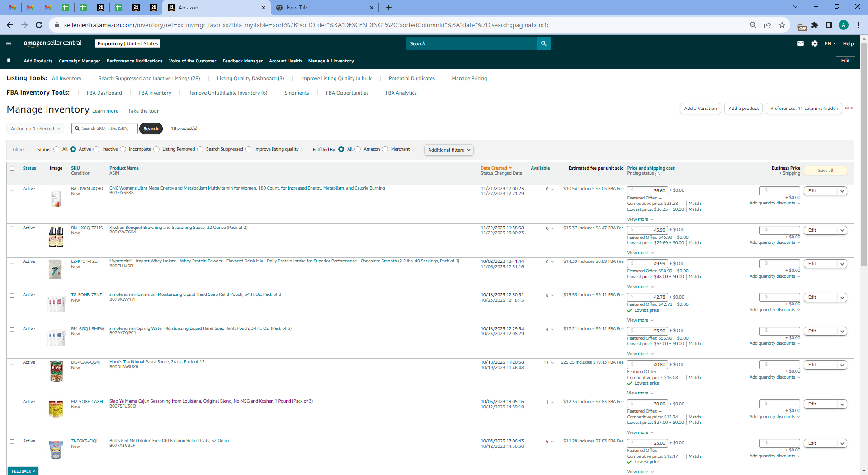
Task: Open the Manage Pricing link
Action: [x=469, y=79]
